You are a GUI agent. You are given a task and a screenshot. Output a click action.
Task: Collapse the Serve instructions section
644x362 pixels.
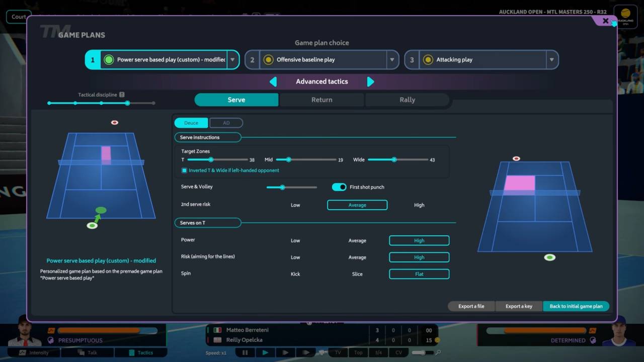(208, 137)
